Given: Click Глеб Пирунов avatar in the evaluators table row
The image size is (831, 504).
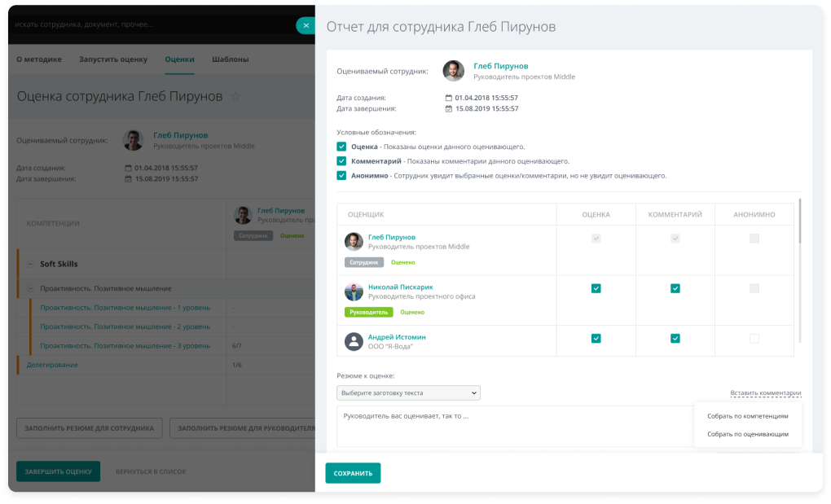Looking at the screenshot, I should [354, 241].
